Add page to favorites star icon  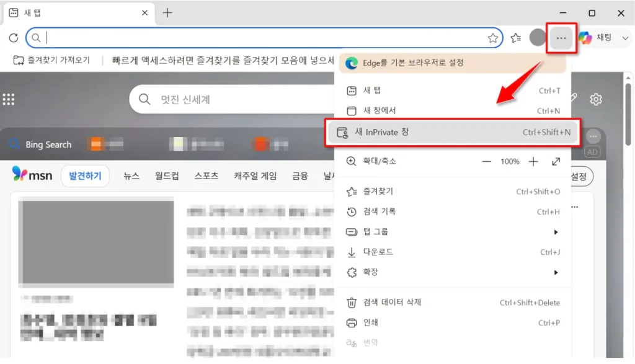[x=492, y=38]
